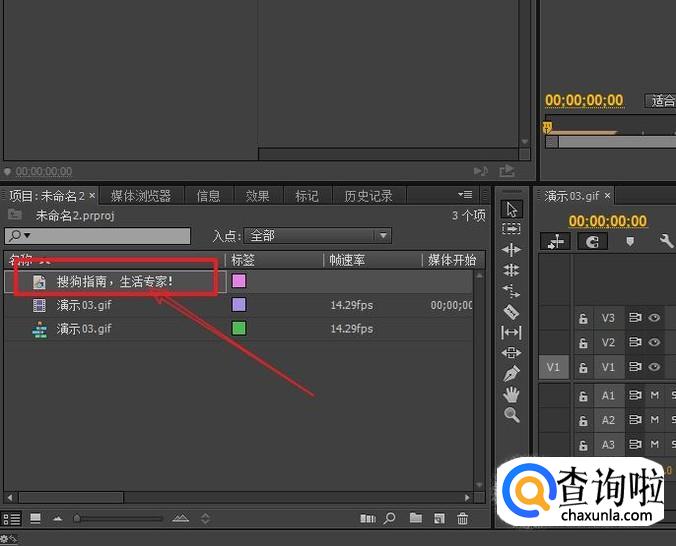Hide V2 track output eye
The width and height of the screenshot is (676, 546).
(x=654, y=342)
